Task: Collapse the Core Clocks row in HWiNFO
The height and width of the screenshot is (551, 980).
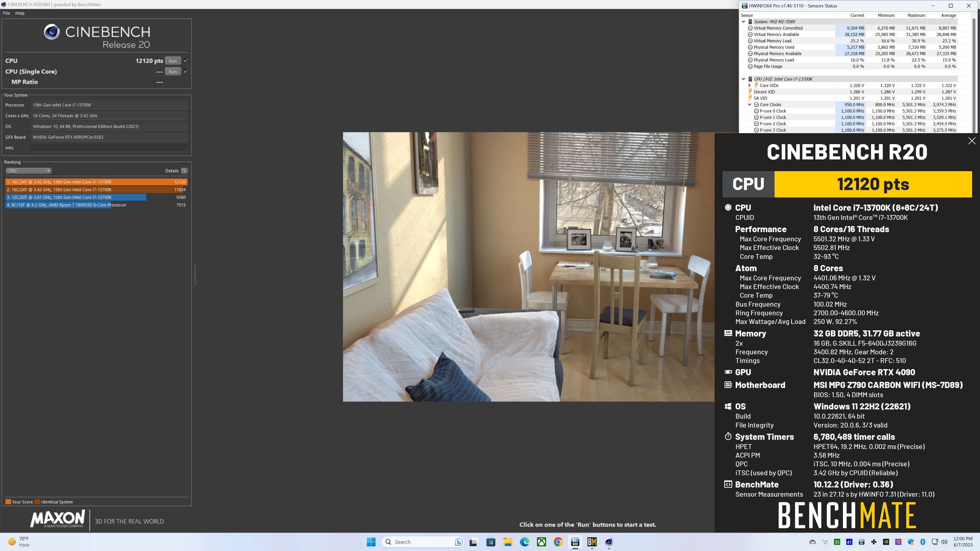Action: (750, 105)
